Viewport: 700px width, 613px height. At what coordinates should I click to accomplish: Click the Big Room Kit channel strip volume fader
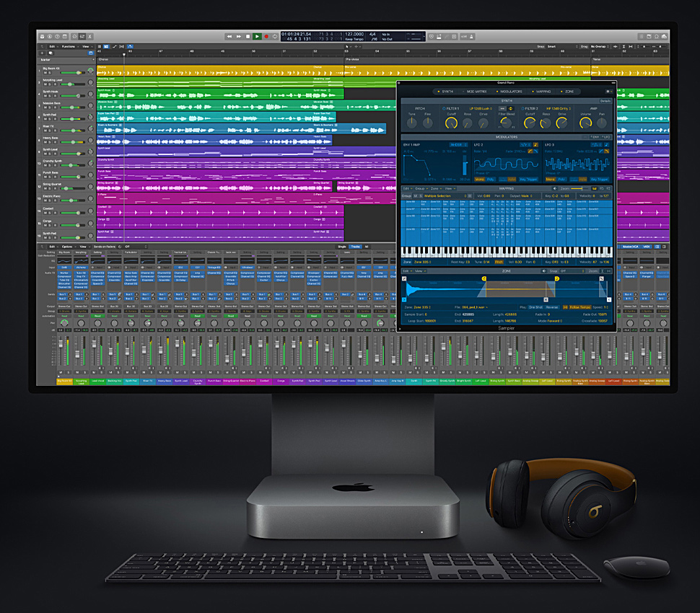[x=61, y=345]
